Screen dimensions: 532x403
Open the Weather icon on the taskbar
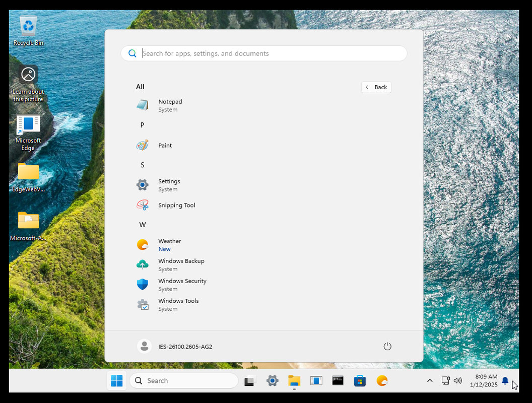pyautogui.click(x=382, y=381)
